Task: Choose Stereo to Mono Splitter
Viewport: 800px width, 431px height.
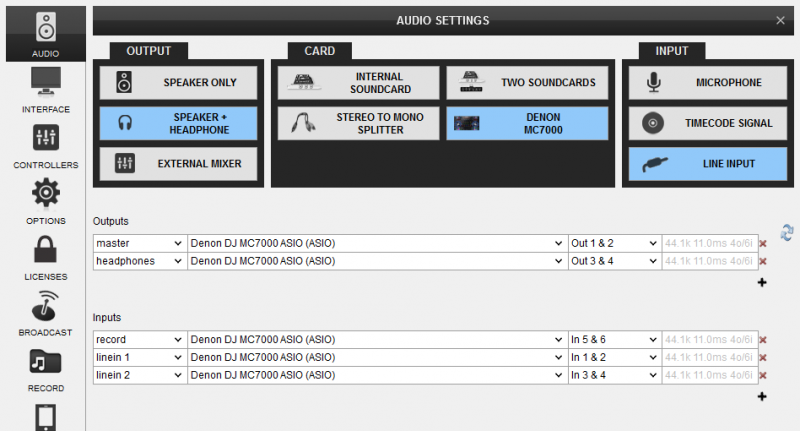Action: point(358,123)
